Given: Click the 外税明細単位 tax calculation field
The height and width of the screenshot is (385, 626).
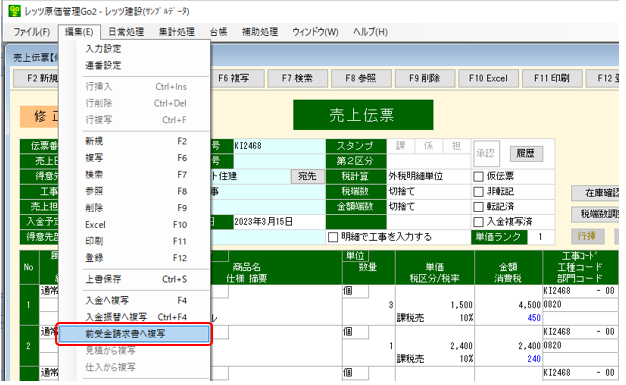Looking at the screenshot, I should (x=429, y=176).
